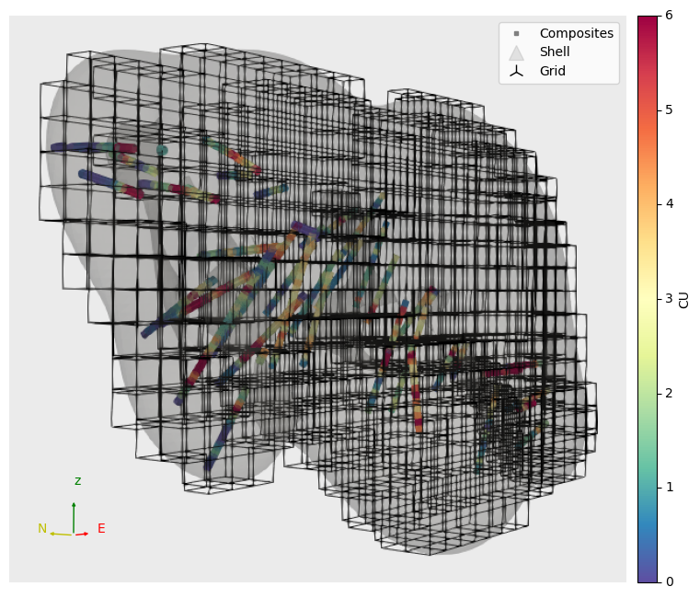Image resolution: width=700 pixels, height=598 pixels.
Task: Select the green 'z' axis letter
Action: [x=77, y=481]
